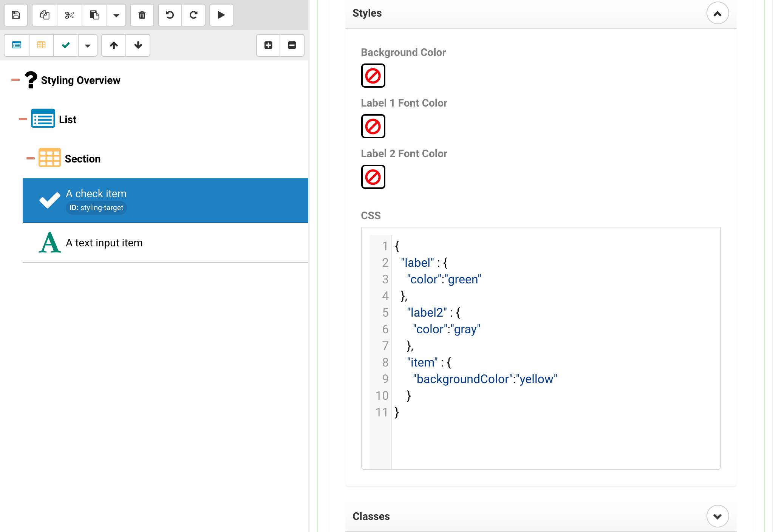Click the redo arrow icon
This screenshot has height=532, width=773.
(x=193, y=15)
